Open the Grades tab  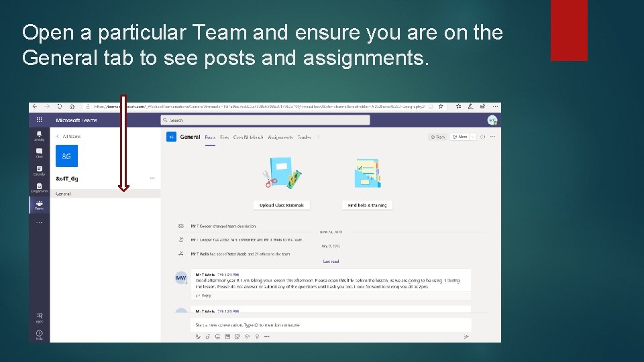(304, 137)
